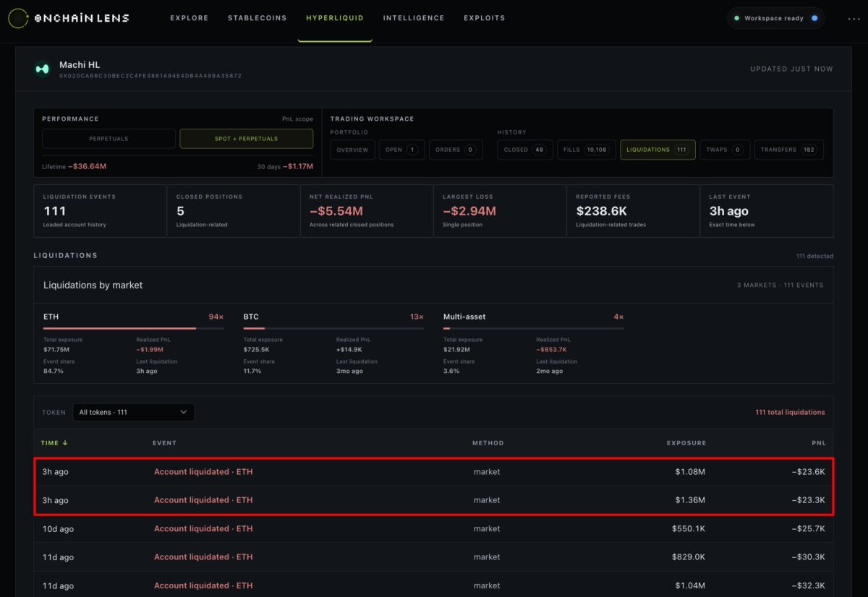Open liquidation event with $829.0K exposure

pyautogui.click(x=434, y=557)
